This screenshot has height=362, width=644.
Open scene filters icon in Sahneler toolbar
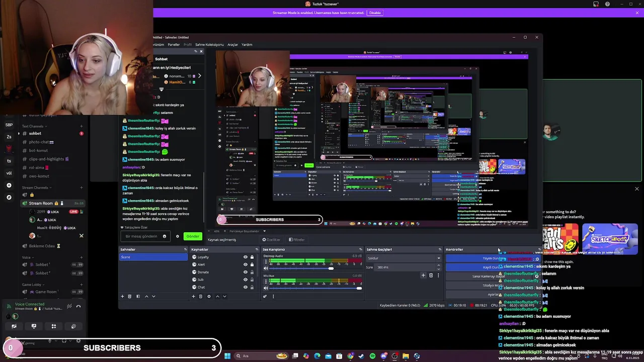coord(138,296)
